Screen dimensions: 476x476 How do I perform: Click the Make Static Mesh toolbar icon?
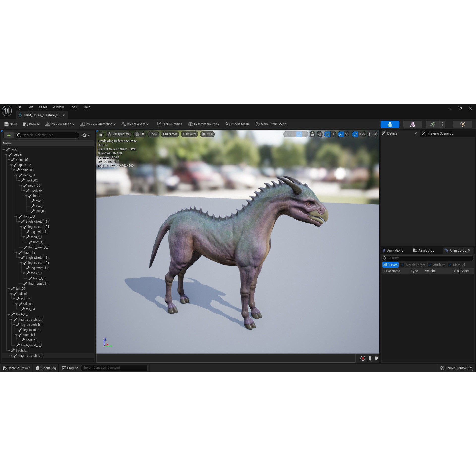[x=258, y=124]
